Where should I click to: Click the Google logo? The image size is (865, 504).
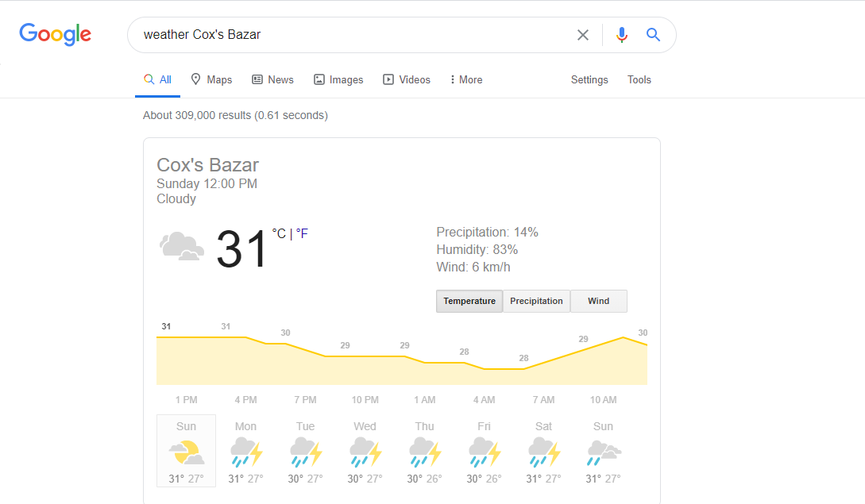pyautogui.click(x=55, y=34)
